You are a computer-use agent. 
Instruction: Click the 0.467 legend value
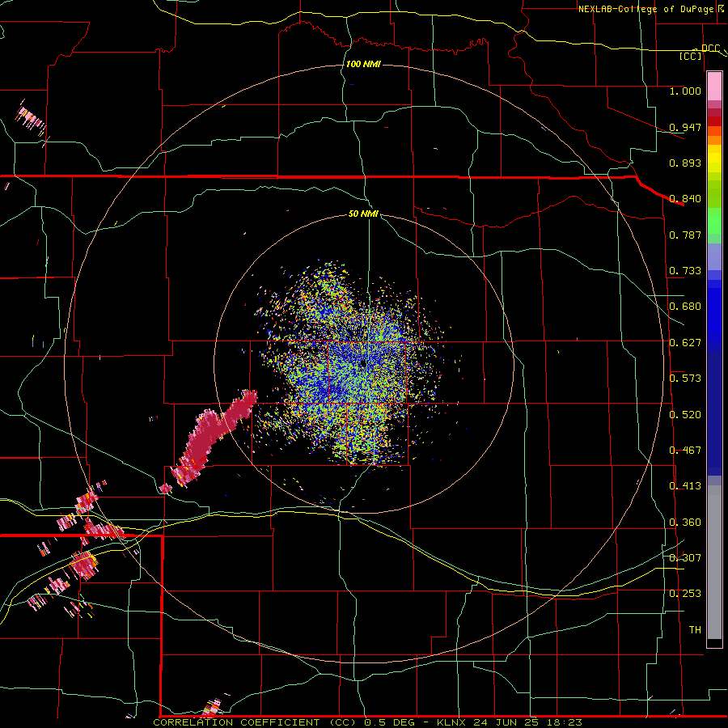coord(685,451)
